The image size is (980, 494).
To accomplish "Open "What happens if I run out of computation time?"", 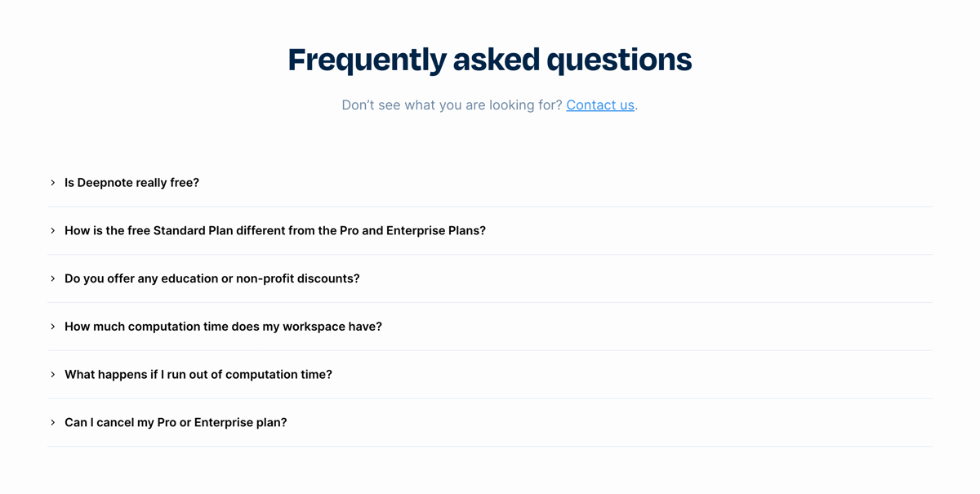I will (198, 374).
